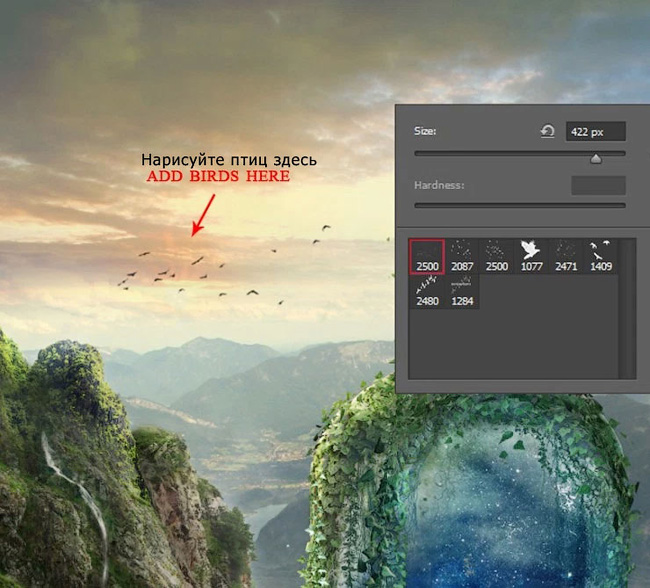The image size is (650, 588).
Task: Click the Hardness slider track
Action: click(520, 205)
